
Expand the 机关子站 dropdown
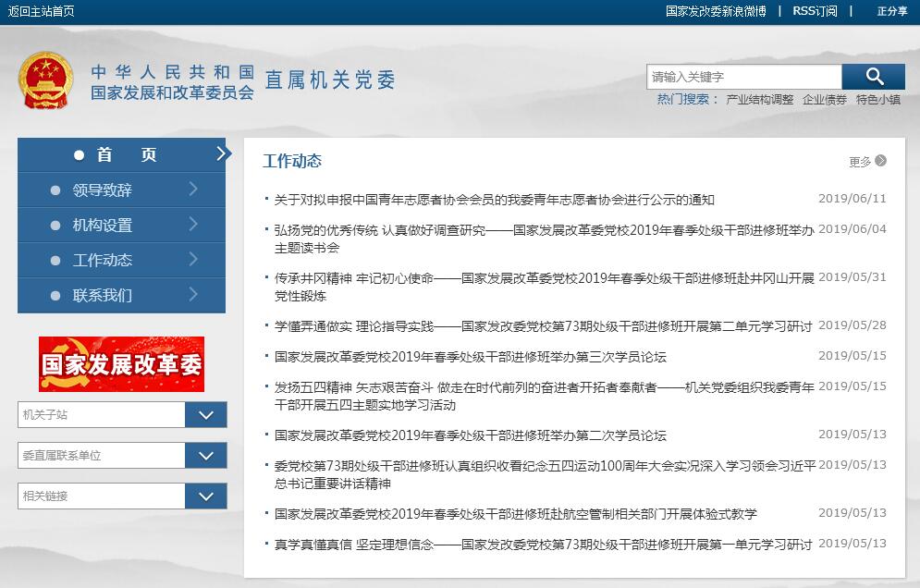(x=205, y=415)
